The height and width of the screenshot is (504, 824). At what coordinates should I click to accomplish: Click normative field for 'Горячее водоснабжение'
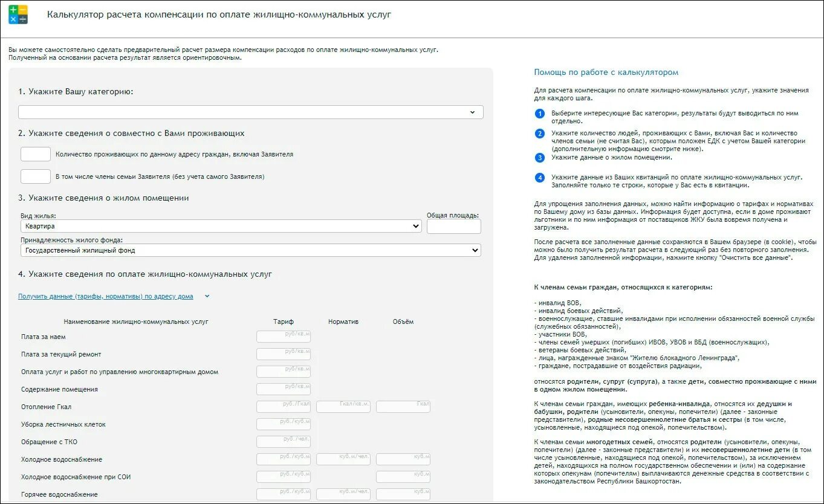point(343,494)
